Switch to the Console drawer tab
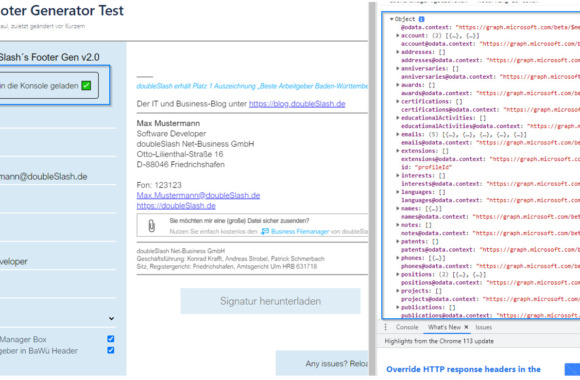The image size is (580, 380). coord(407,327)
